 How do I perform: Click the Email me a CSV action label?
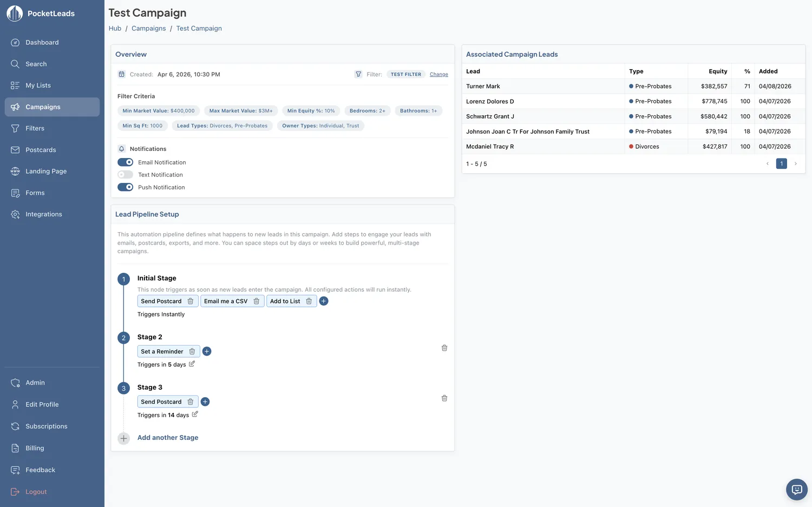click(x=226, y=301)
